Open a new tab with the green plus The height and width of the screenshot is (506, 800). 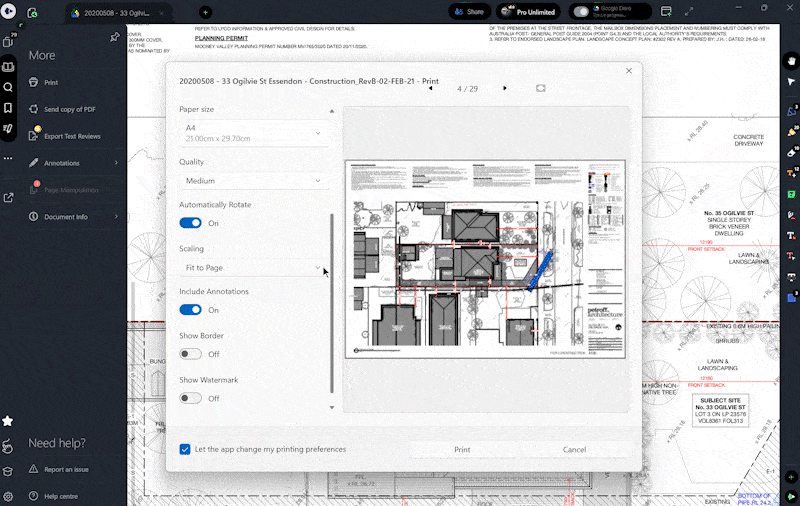[206, 12]
